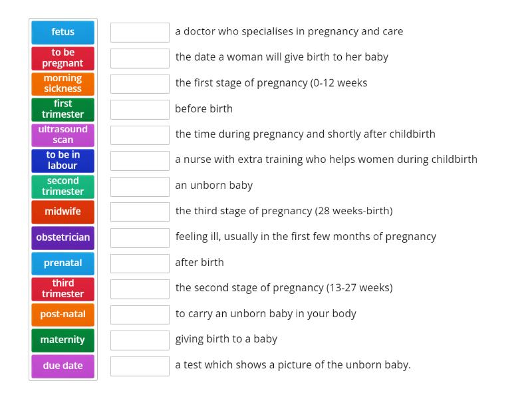Click the answer box beside "before birth"

140,108
